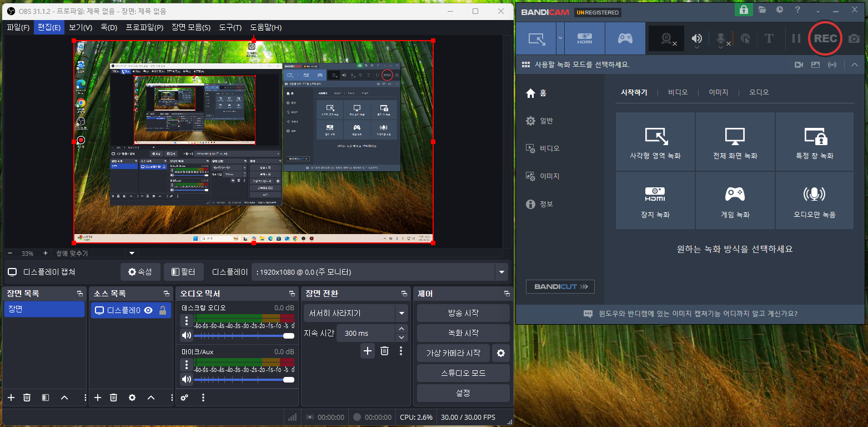Open the Bandicam output folder icon
Viewport: 868px width, 427px height.
(x=762, y=10)
